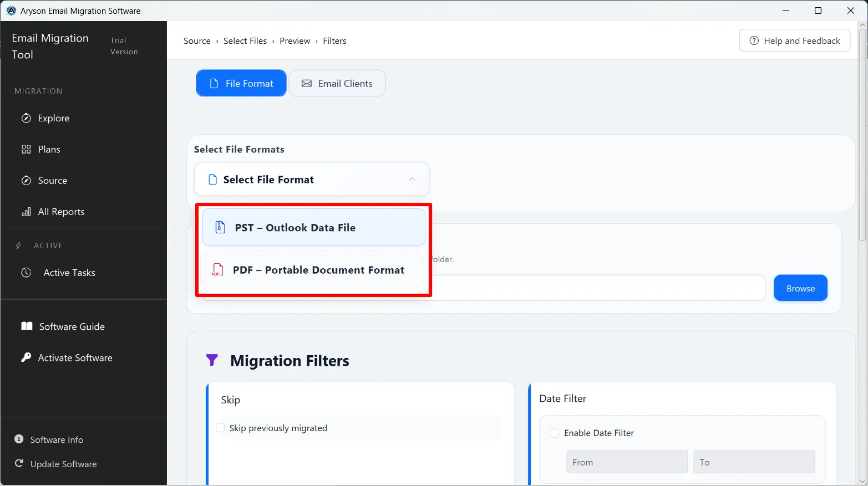Click the Activate Software key icon
Image resolution: width=868 pixels, height=486 pixels.
[x=26, y=357]
